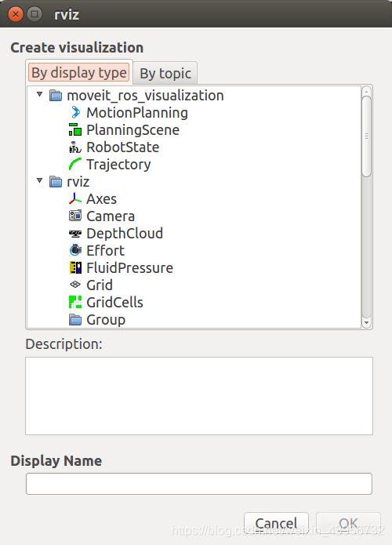Screen dimensions: 392x545
Task: Select the Trajectory display icon
Action: pos(75,165)
